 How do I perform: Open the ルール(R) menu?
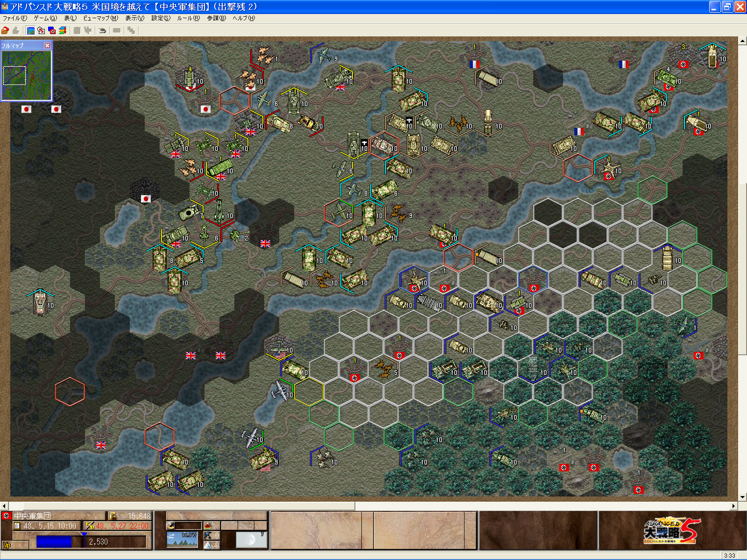188,18
